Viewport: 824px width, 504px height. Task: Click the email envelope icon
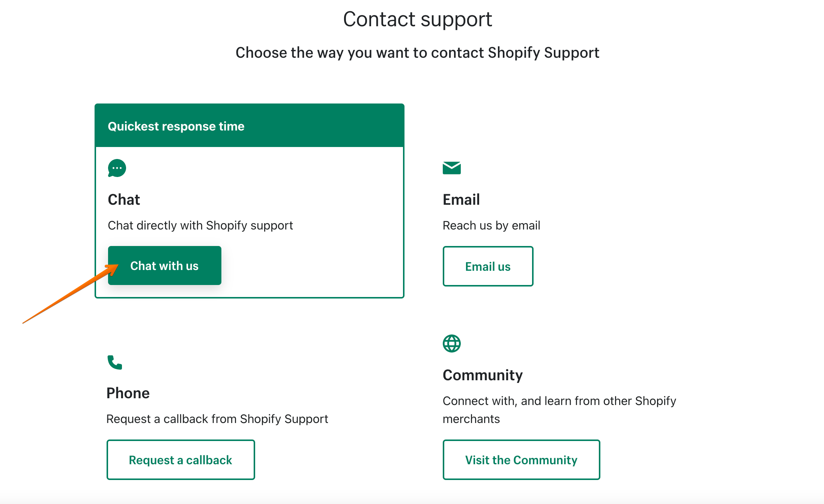451,168
